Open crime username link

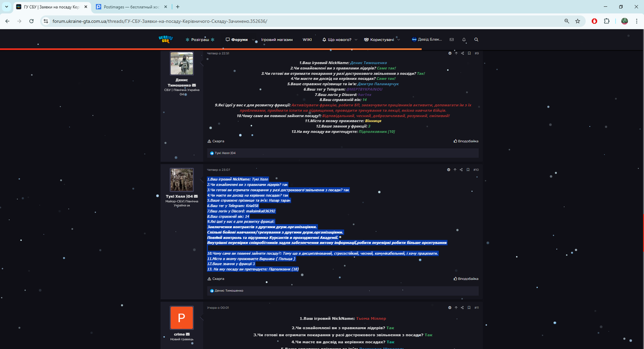point(179,334)
